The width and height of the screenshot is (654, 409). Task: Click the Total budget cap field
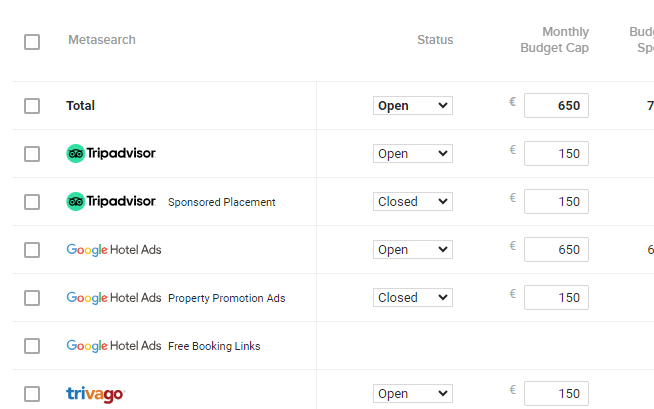[556, 106]
